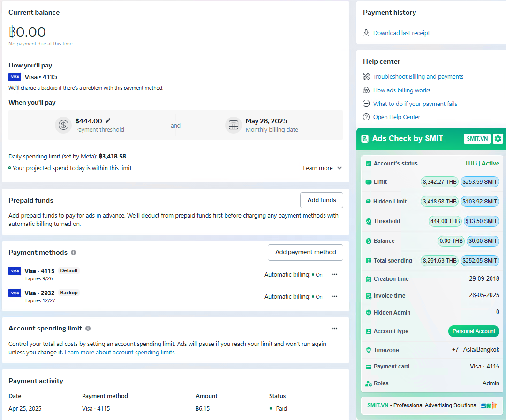506x420 pixels.
Task: Click the May 28, 2025 monthly billing date
Action: click(x=266, y=121)
